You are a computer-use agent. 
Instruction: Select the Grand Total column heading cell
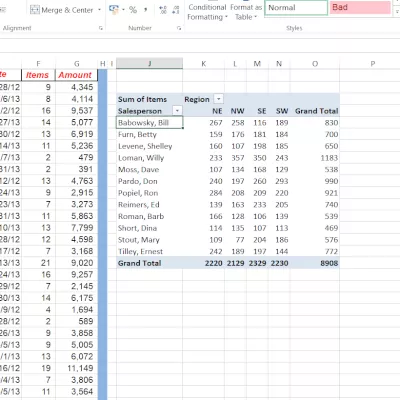315,111
